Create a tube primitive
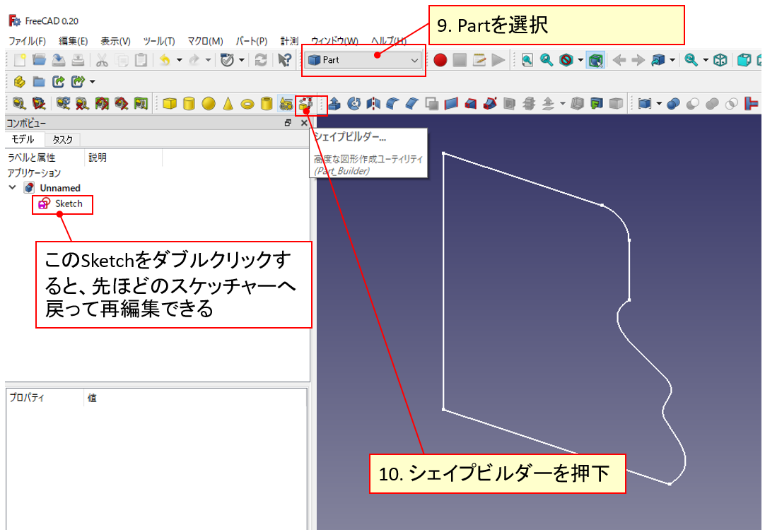765x532 pixels. point(267,103)
